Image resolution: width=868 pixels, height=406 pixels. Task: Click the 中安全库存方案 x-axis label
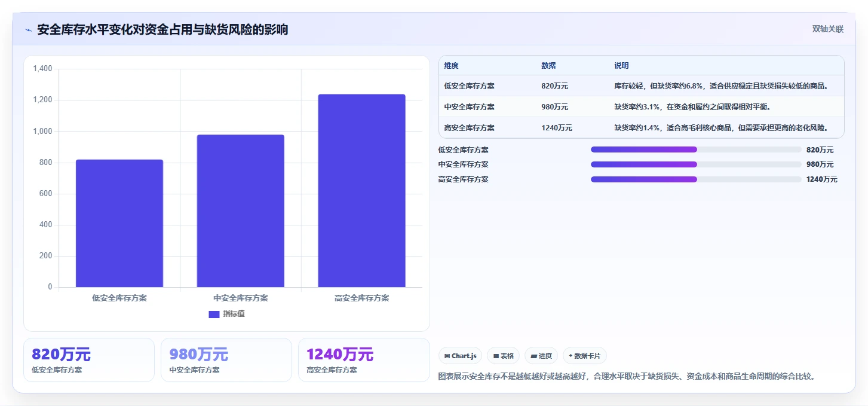(241, 298)
